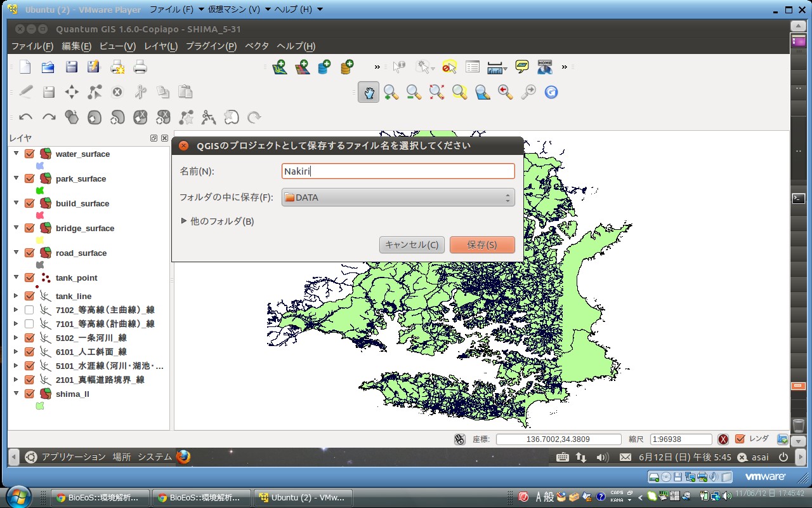
Task: Click the Zoom to Layer icon
Action: coord(483,92)
